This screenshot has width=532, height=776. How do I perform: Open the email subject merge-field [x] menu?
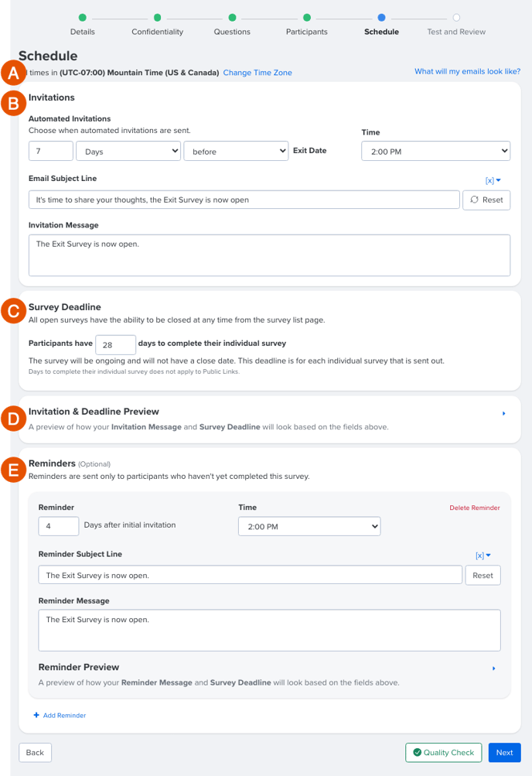pyautogui.click(x=493, y=180)
